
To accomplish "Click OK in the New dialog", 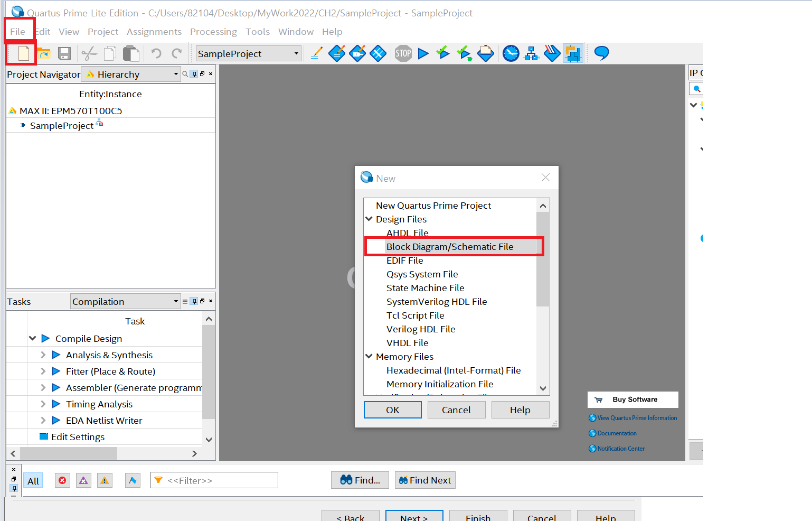I will 393,410.
